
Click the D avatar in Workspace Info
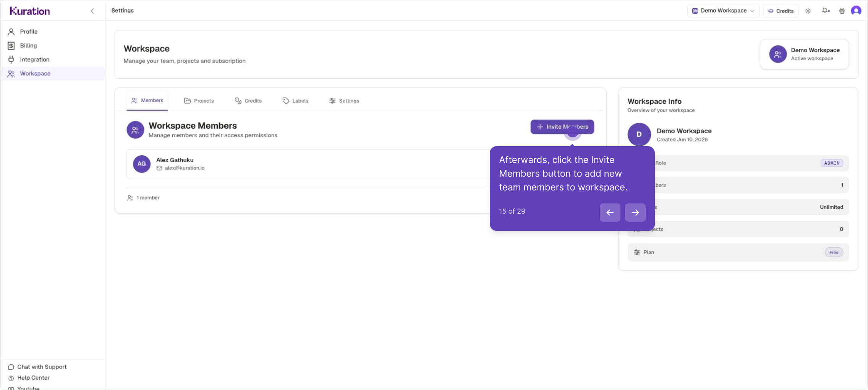tap(639, 134)
